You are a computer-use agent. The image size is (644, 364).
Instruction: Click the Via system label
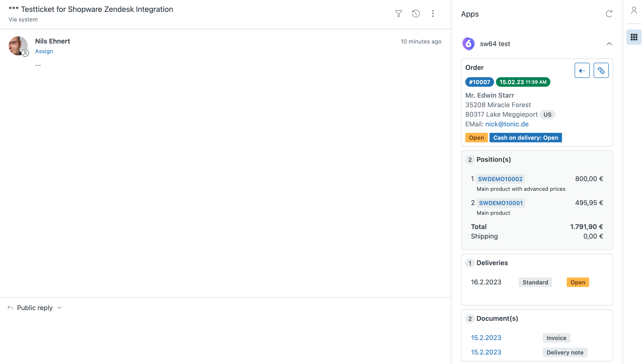(x=23, y=19)
